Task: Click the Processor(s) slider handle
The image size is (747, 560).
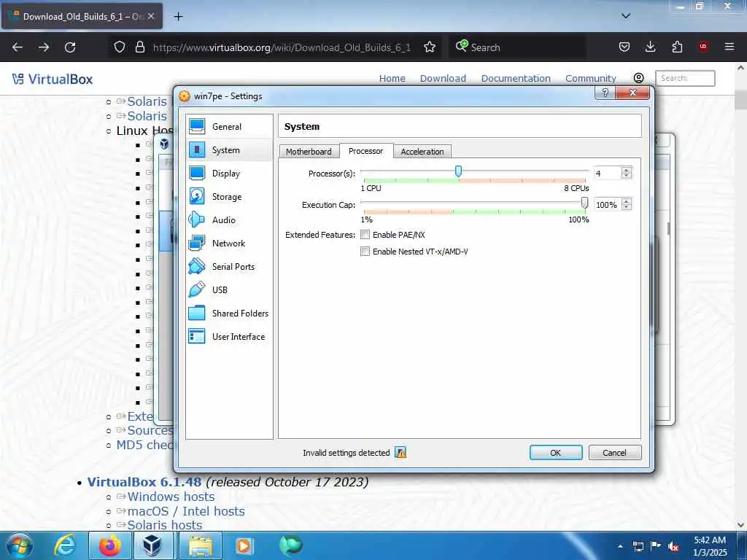Action: tap(458, 171)
